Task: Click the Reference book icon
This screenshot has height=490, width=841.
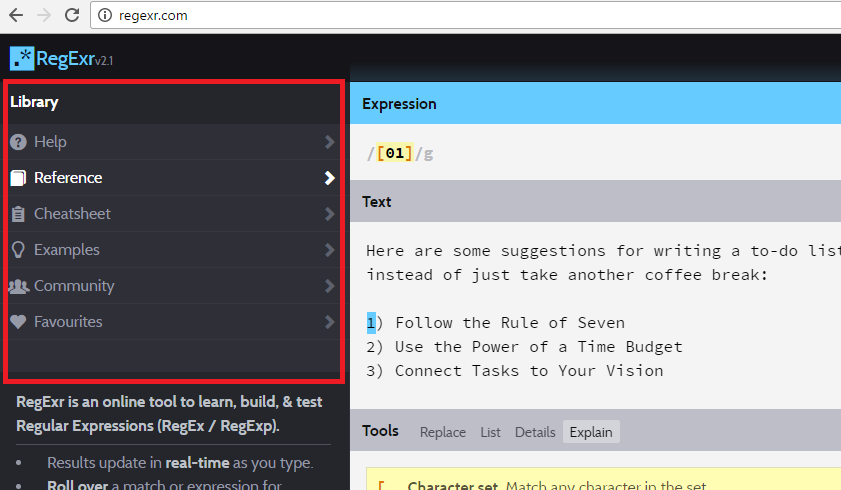Action: (x=18, y=178)
